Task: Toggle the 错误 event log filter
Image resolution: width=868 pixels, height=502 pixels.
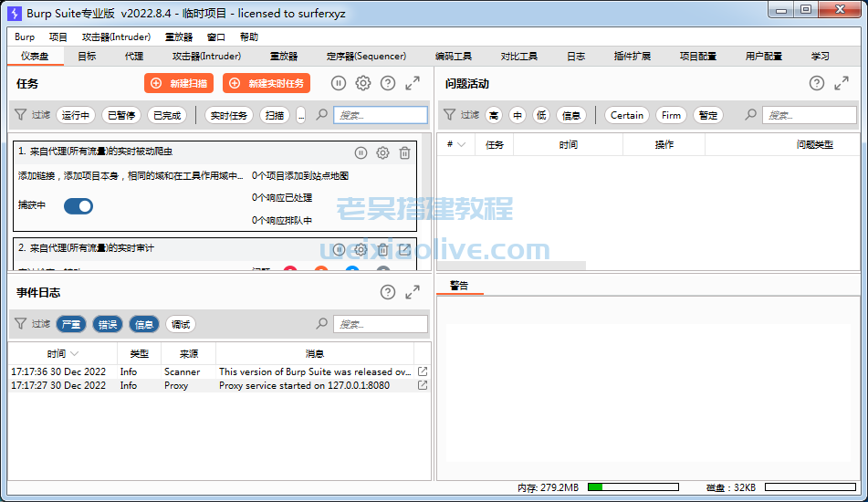Action: [108, 324]
